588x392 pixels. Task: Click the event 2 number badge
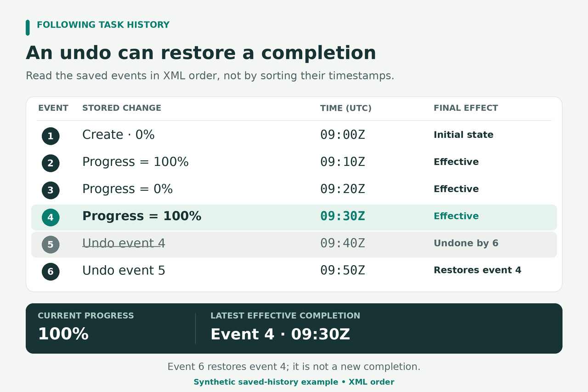pos(51,163)
